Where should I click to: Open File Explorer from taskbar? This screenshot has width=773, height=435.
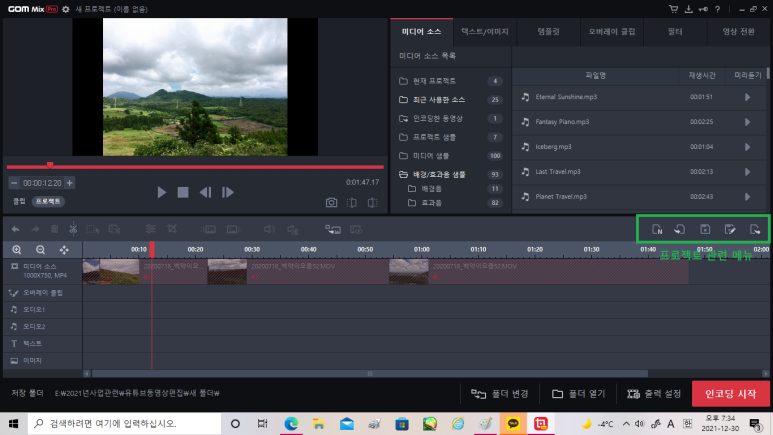319,424
